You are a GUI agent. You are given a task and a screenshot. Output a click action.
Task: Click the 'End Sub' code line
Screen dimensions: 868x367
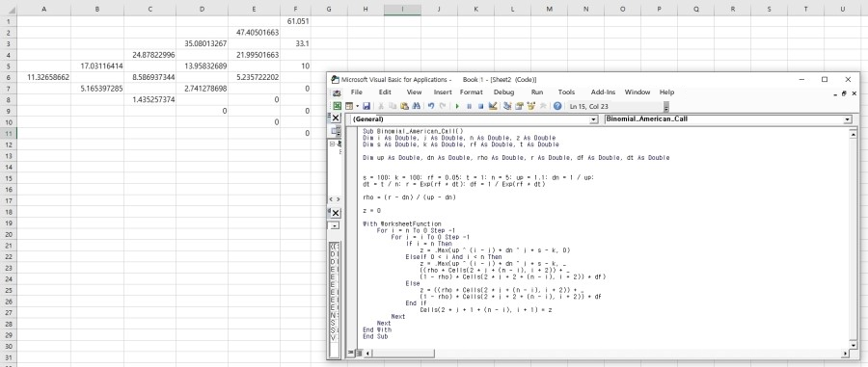coord(375,336)
